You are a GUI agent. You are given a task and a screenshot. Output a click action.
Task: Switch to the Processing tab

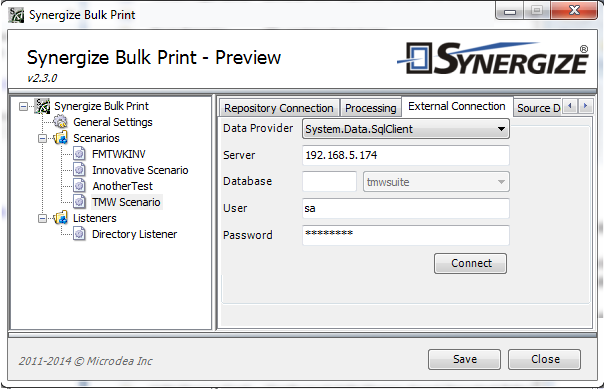tap(371, 108)
